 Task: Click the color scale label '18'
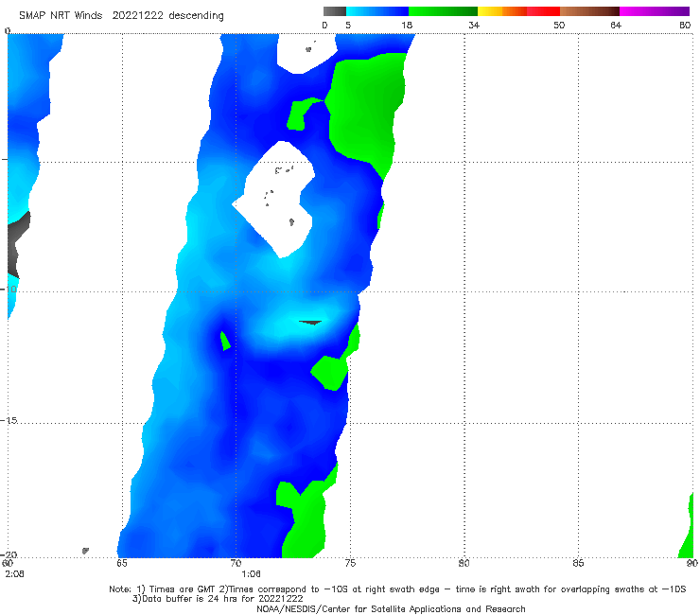pyautogui.click(x=407, y=26)
